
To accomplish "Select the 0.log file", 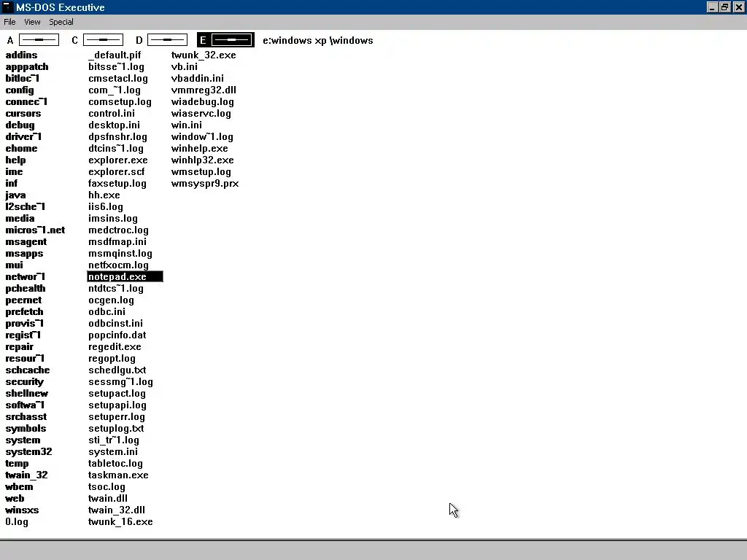I will click(17, 522).
